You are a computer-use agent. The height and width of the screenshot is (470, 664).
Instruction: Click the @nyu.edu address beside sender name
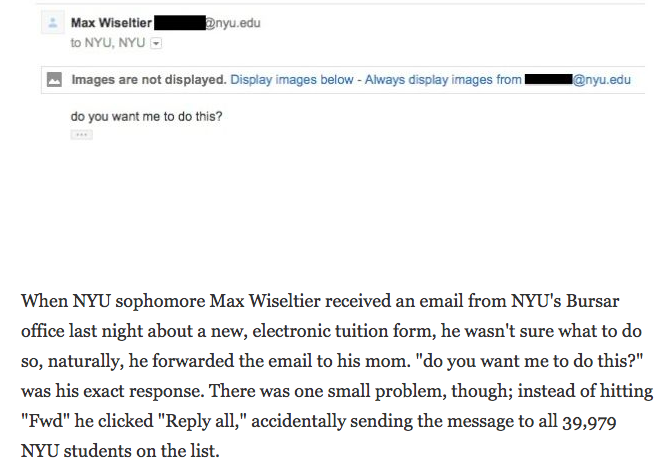coord(233,23)
